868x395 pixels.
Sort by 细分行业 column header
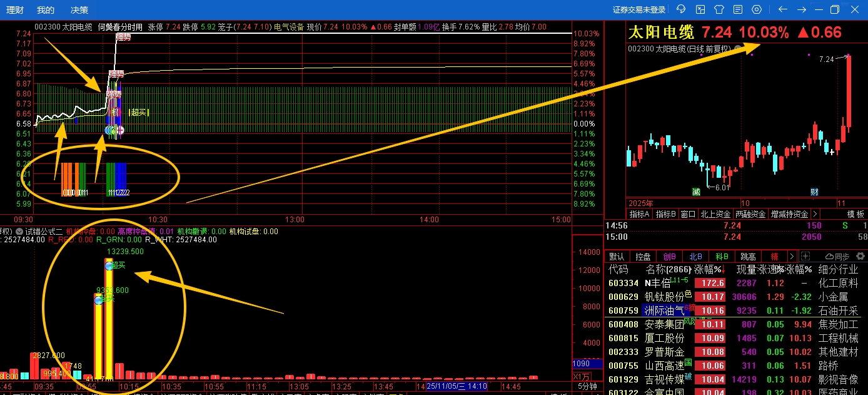[x=838, y=270]
